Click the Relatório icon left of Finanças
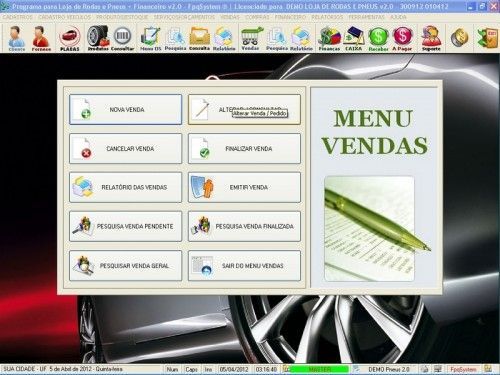500x375 pixels. 301,38
